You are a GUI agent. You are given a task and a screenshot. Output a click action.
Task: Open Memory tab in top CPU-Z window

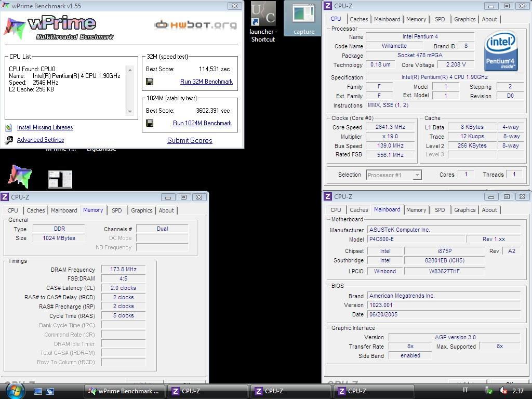pyautogui.click(x=416, y=19)
